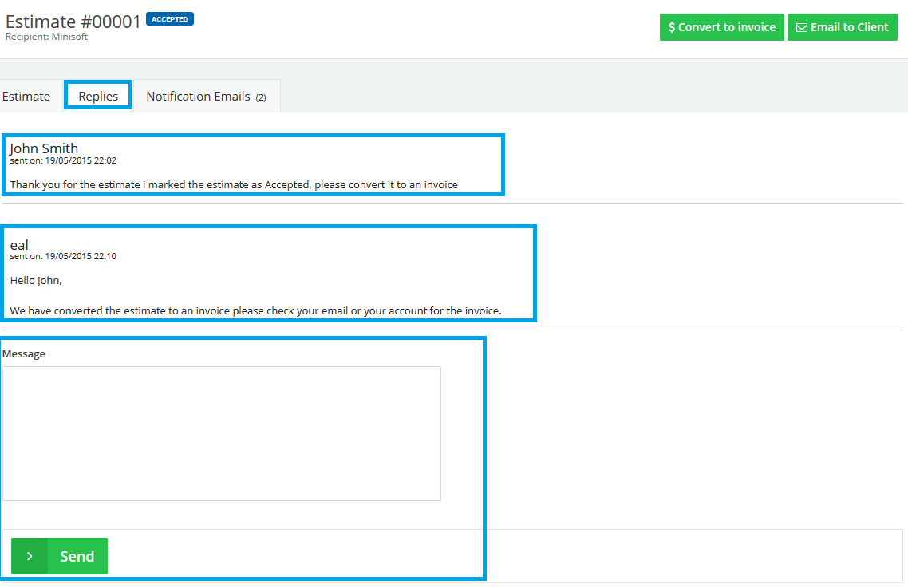The image size is (908, 588).
Task: Click the eal sender name
Action: pos(19,245)
